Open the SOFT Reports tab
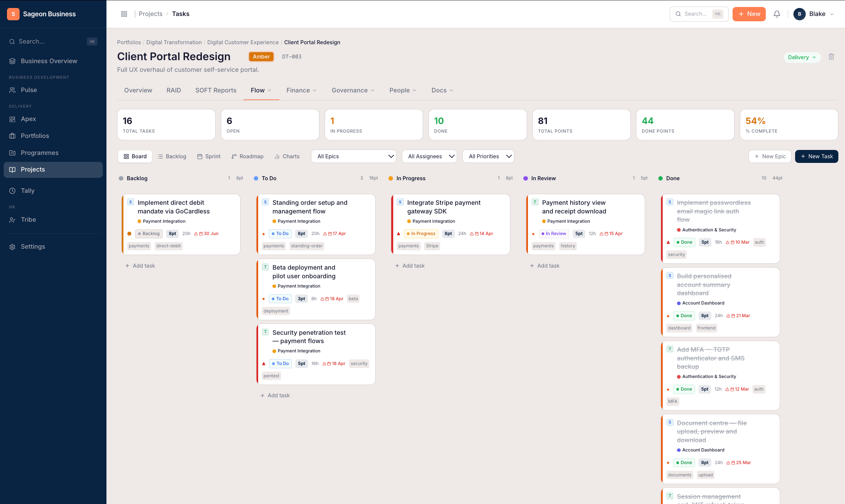The width and height of the screenshot is (845, 504). (x=216, y=90)
